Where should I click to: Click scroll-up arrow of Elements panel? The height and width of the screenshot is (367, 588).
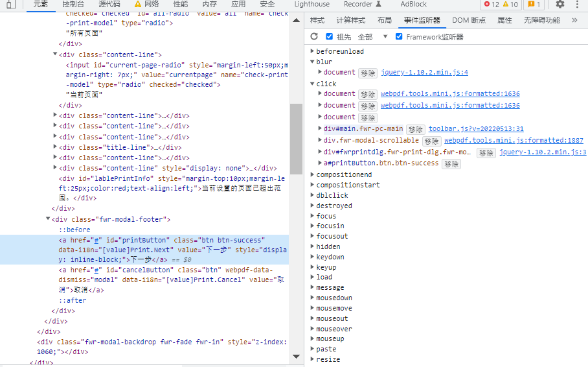click(x=296, y=20)
